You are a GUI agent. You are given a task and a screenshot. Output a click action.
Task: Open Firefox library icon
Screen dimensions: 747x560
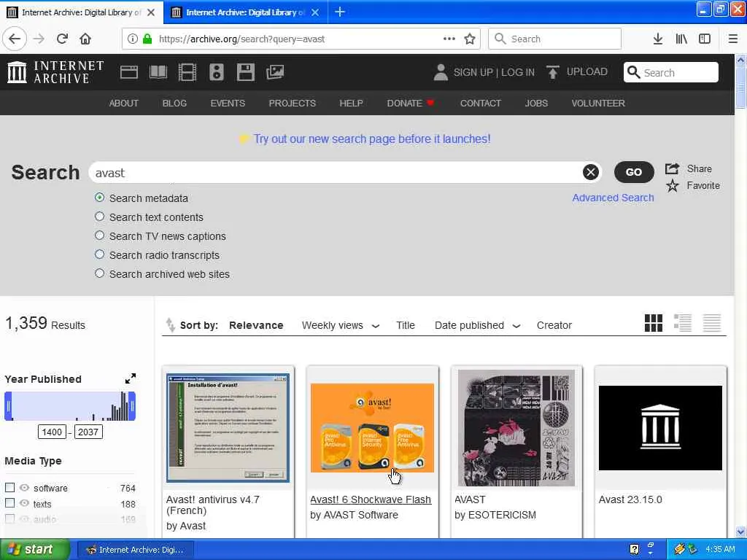point(681,39)
